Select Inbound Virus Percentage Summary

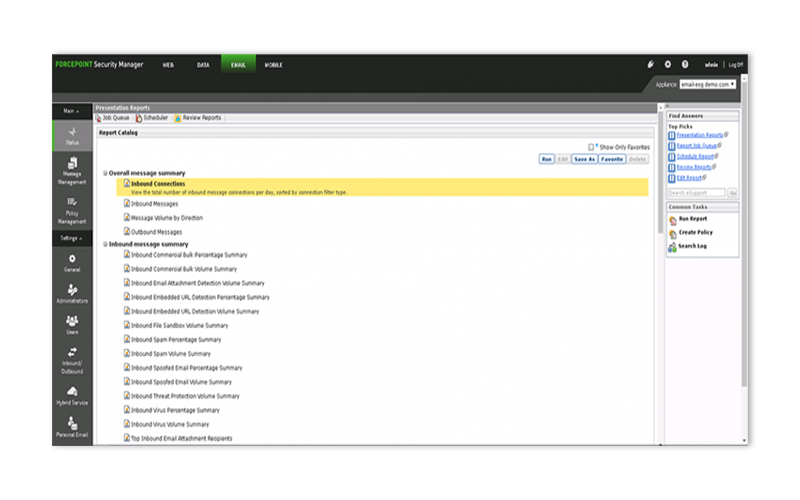coord(175,410)
